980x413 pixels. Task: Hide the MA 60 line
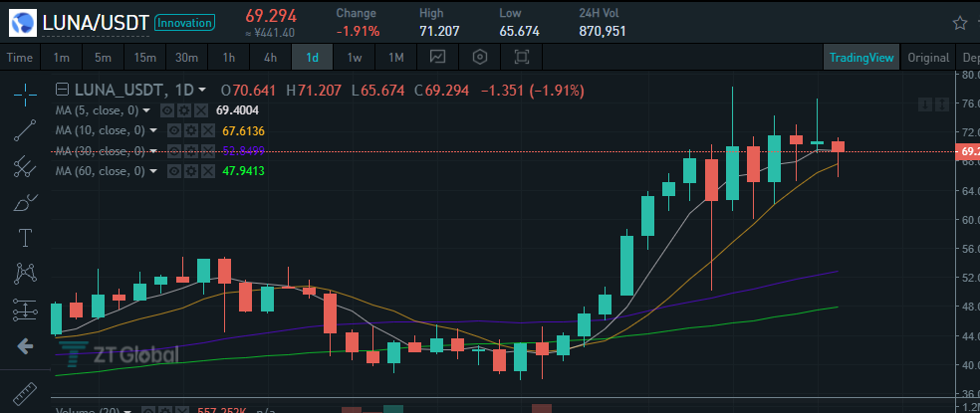coord(173,170)
